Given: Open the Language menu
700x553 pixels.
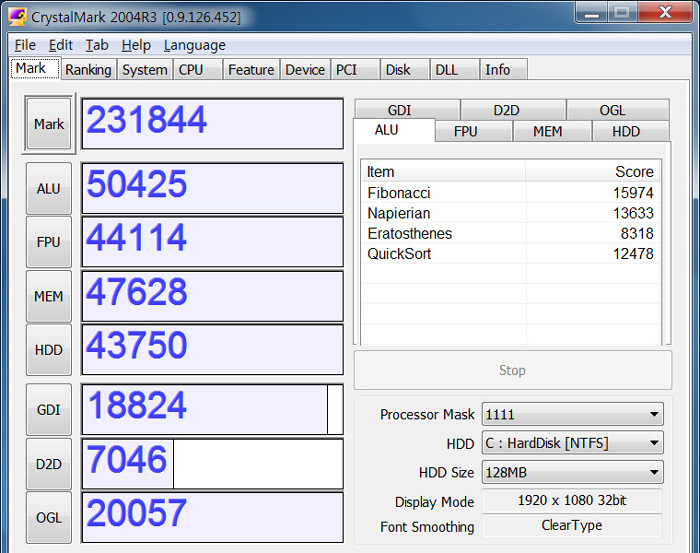Looking at the screenshot, I should pyautogui.click(x=195, y=45).
